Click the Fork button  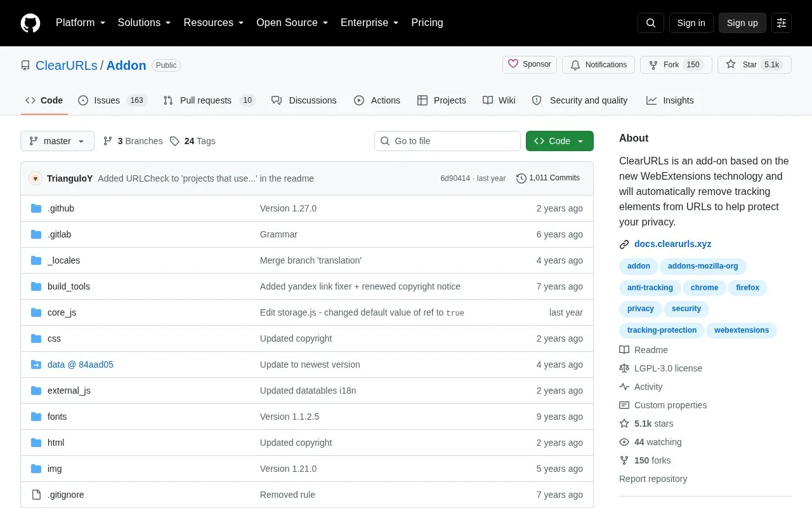(x=676, y=65)
